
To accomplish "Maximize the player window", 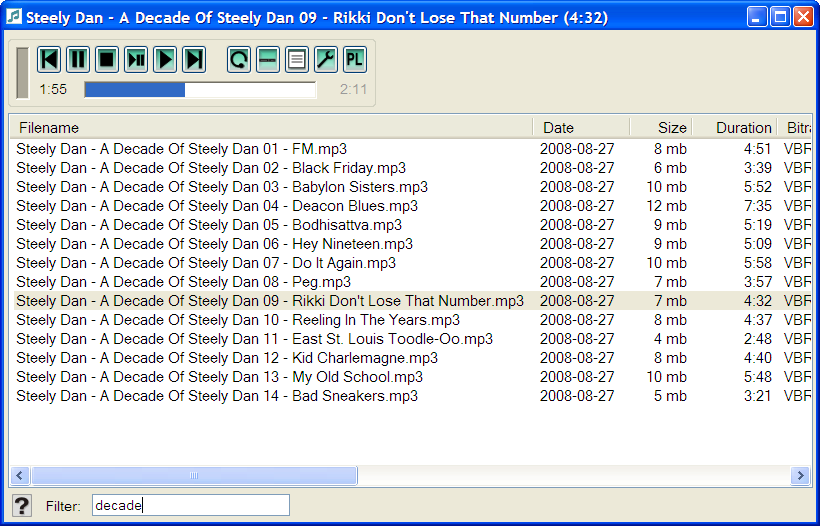I will pos(780,17).
